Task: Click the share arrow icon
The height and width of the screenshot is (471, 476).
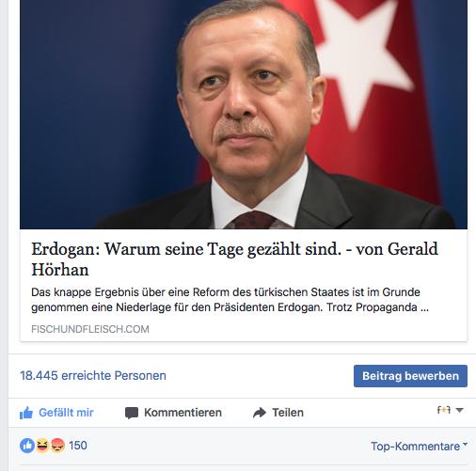Action: (x=260, y=413)
